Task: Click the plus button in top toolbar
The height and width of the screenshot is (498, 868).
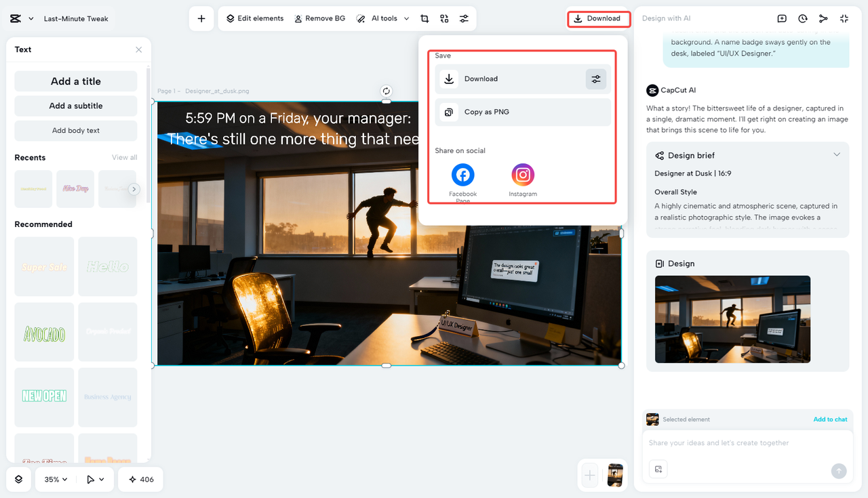Action: pos(201,19)
